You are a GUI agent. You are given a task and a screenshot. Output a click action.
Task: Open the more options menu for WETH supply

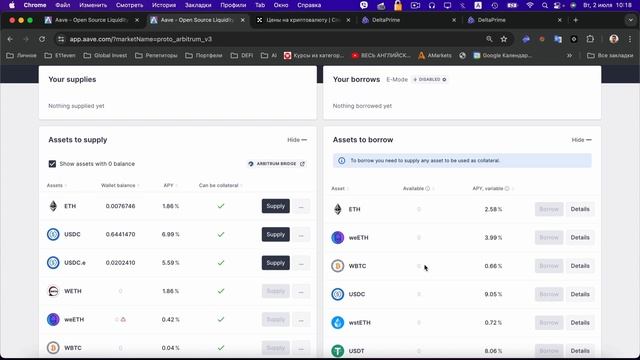(x=301, y=291)
